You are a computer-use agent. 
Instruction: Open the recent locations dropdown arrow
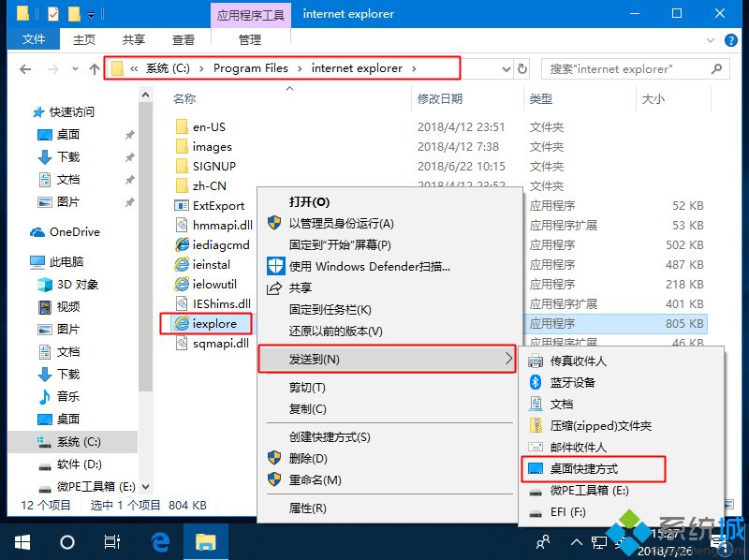(x=75, y=69)
